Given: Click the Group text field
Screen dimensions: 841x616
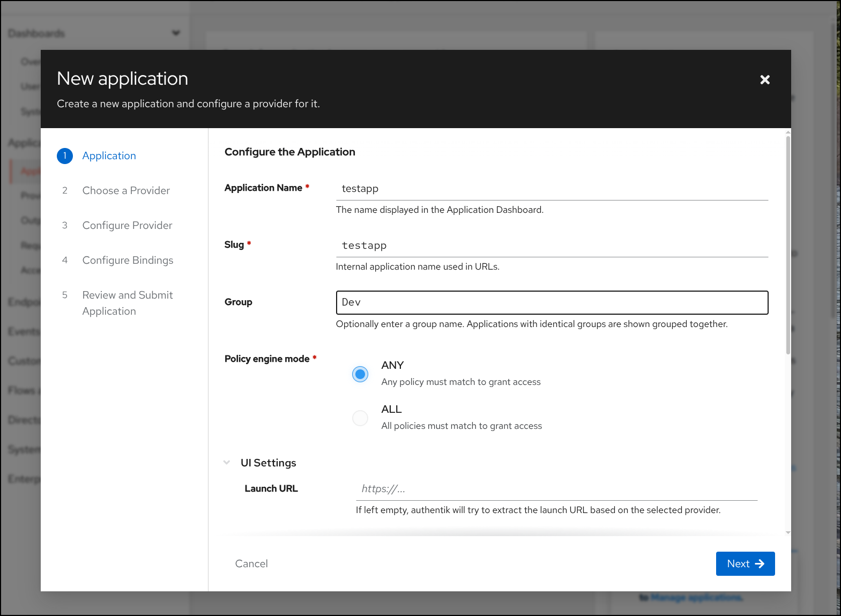Looking at the screenshot, I should (x=552, y=302).
